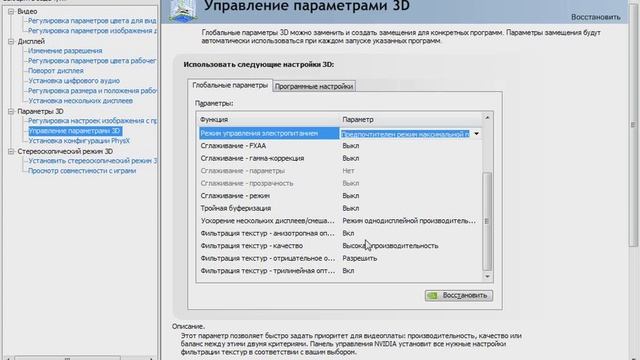Screen dimensions: 640x360
Task: Click Вкл value for трилинейная оптимизация
Action: click(x=348, y=271)
